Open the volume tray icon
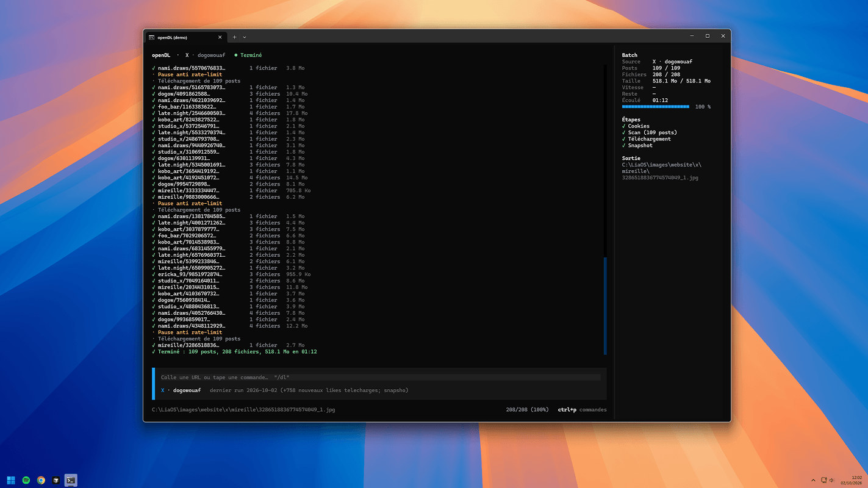Screen dimensions: 868x488 coord(831,480)
